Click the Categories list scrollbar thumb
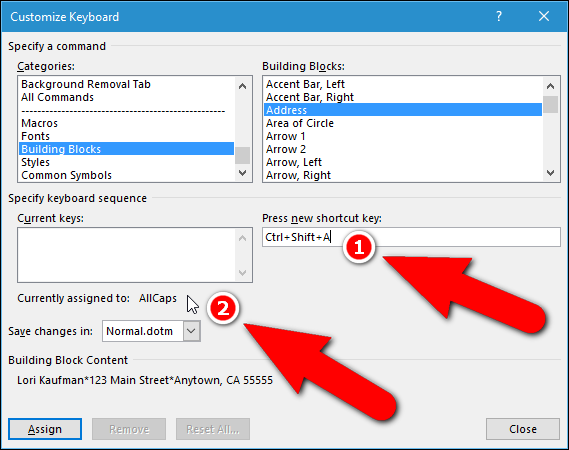The image size is (569, 450). coord(242,155)
